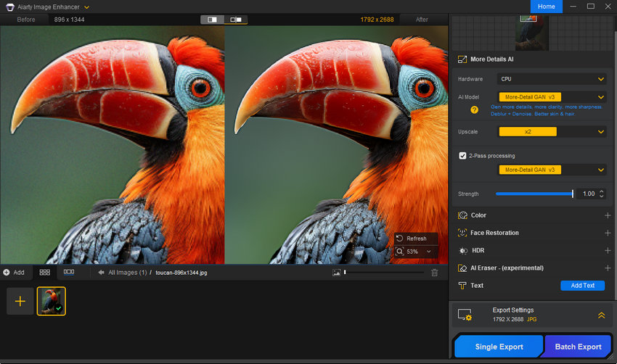
Task: Select the toucan image thumbnail
Action: pos(51,301)
